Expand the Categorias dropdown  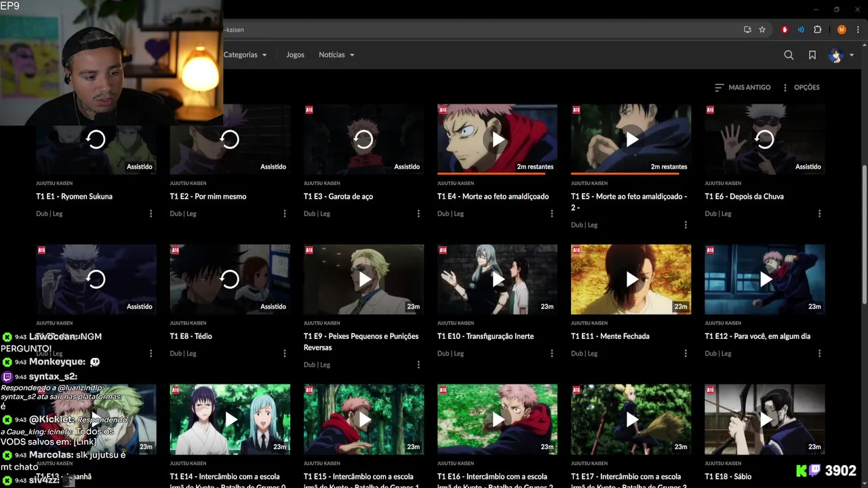click(x=245, y=55)
